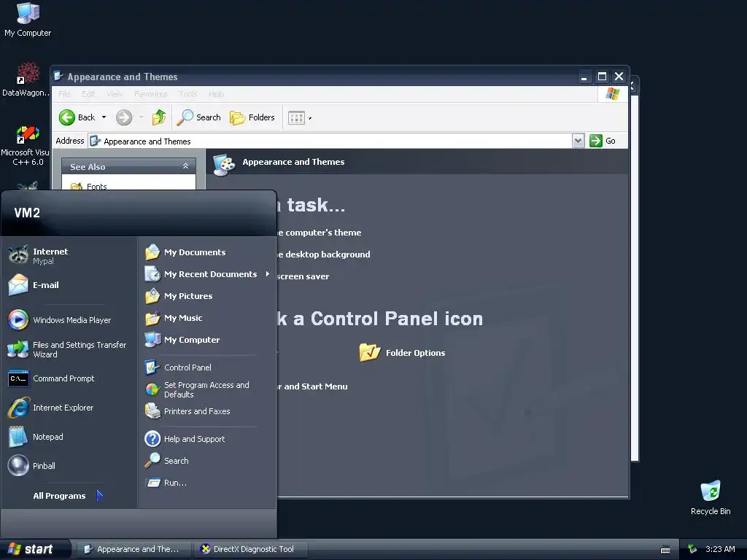Viewport: 747px width, 560px height.
Task: Launch Windows Media Player from Start menu
Action: [x=69, y=320]
